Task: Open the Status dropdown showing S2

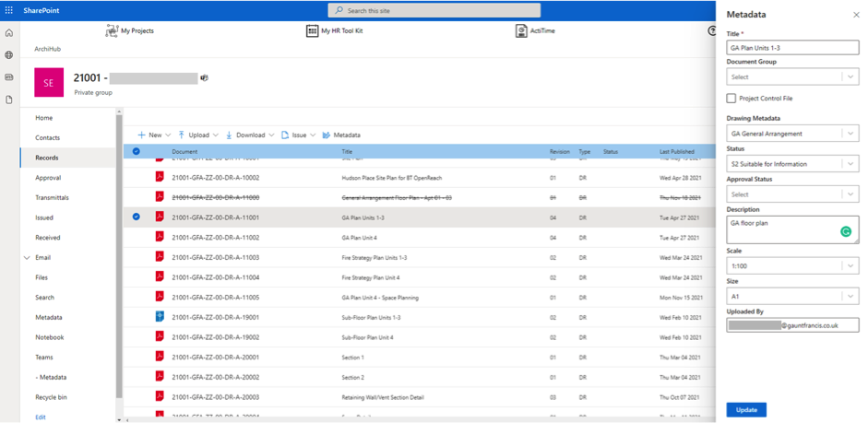Action: click(792, 163)
